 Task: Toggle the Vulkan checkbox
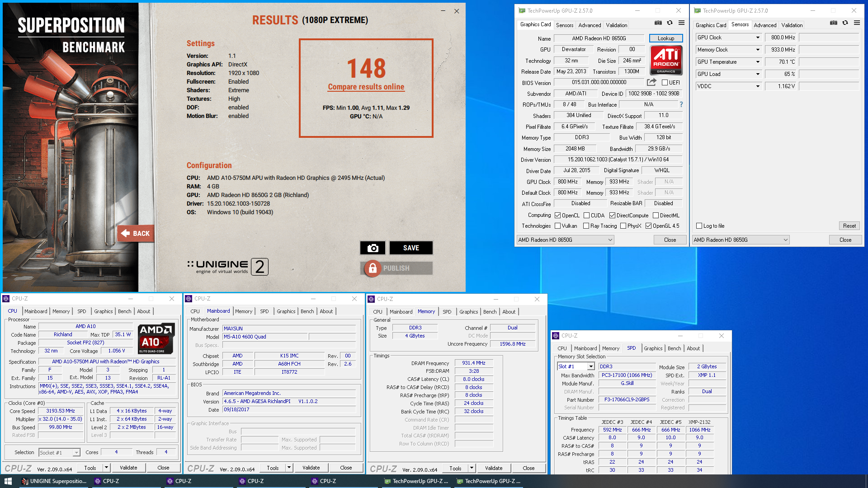(558, 226)
